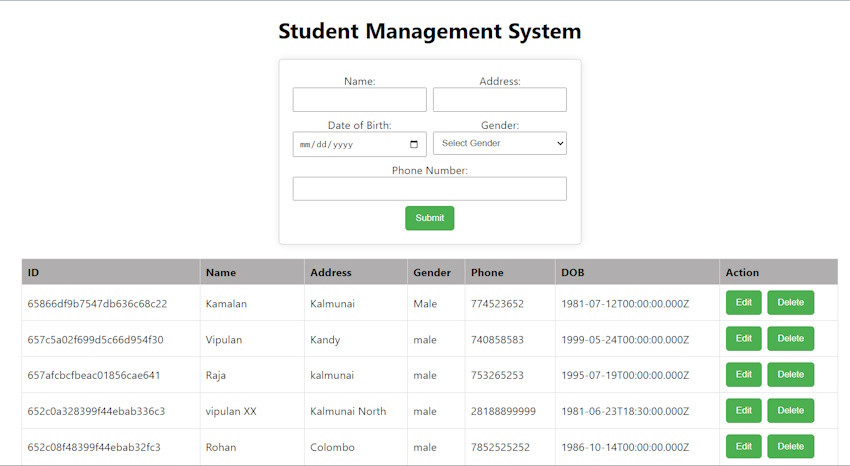Expand the Select Gender dropdown

coord(500,143)
